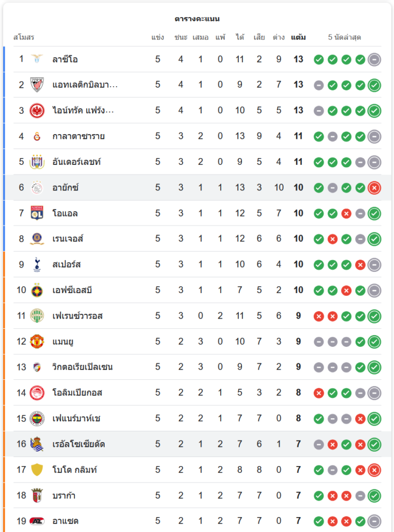Click the Athletic Bilbao crest icon
394x532 pixels.
(x=37, y=85)
